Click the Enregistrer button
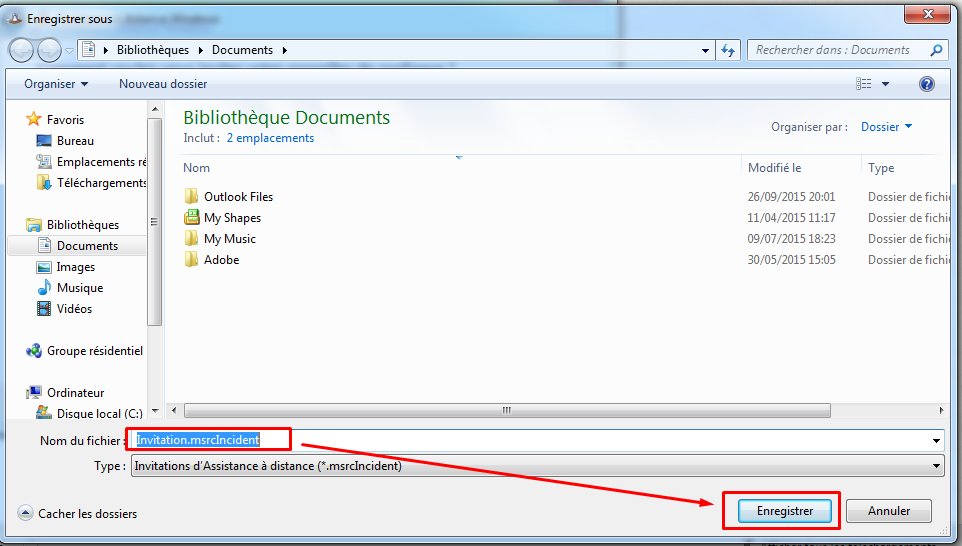 (x=785, y=511)
